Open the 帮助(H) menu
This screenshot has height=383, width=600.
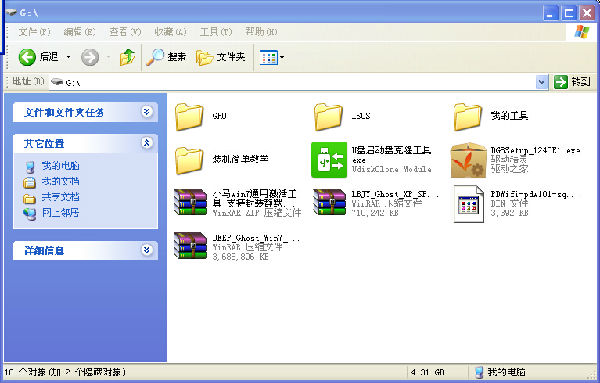coord(261,32)
